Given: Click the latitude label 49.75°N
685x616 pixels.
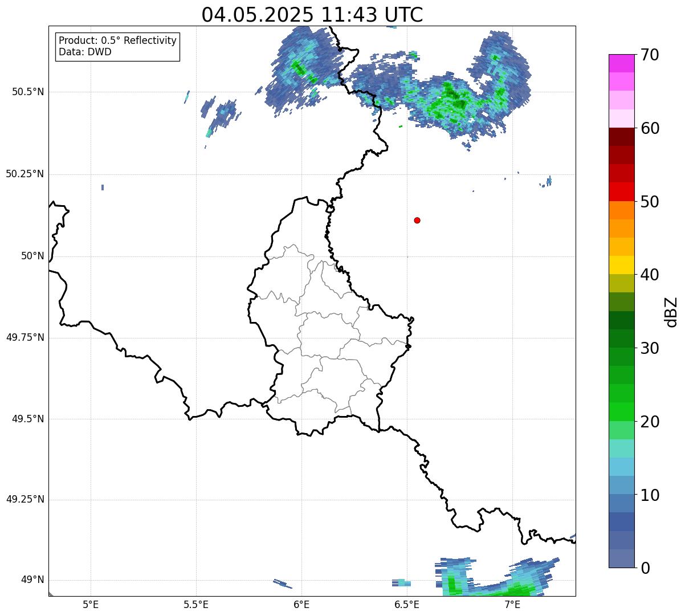Looking at the screenshot, I should 25,337.
